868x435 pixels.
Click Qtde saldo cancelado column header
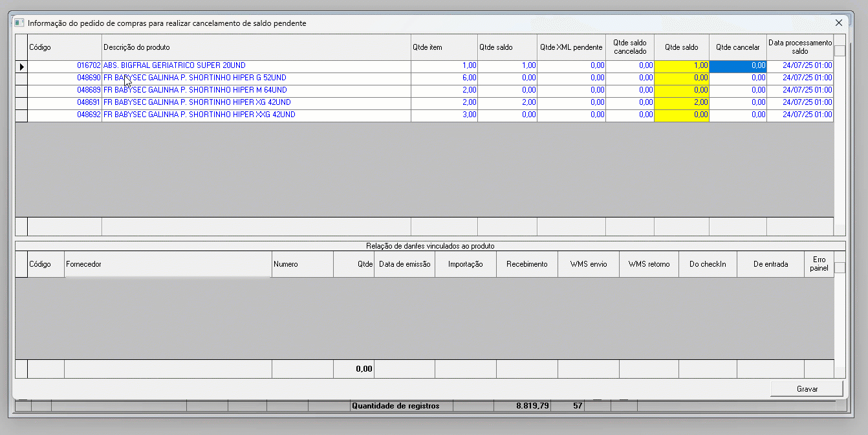(x=630, y=47)
